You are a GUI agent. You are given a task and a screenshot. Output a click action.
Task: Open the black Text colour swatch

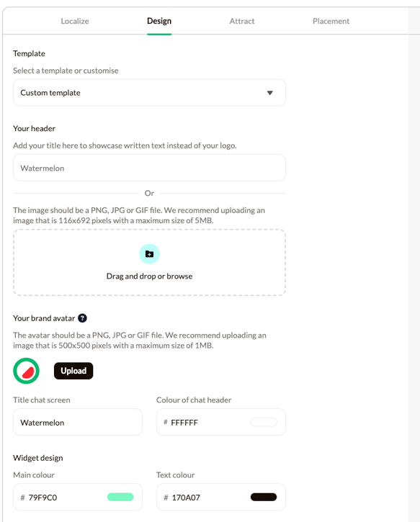point(264,497)
